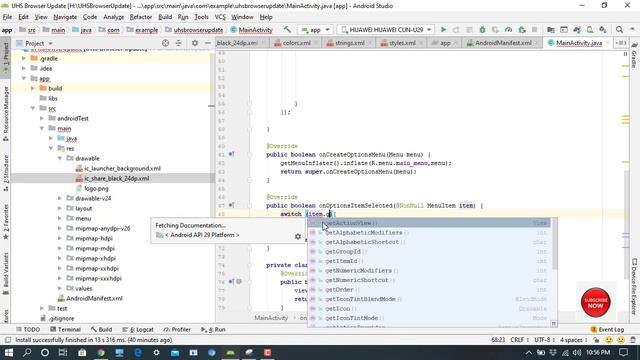Toggle Resource Manager side panel
This screenshot has width=640, height=360.
click(x=6, y=113)
